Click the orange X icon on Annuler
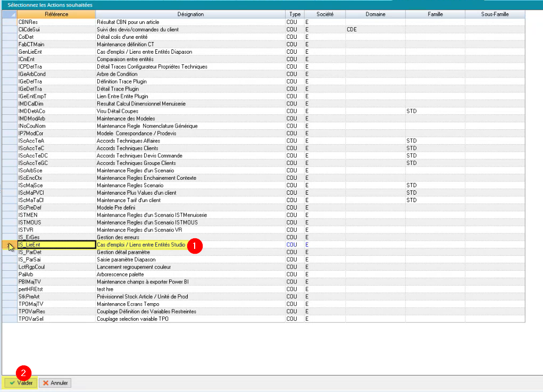 tap(46, 383)
